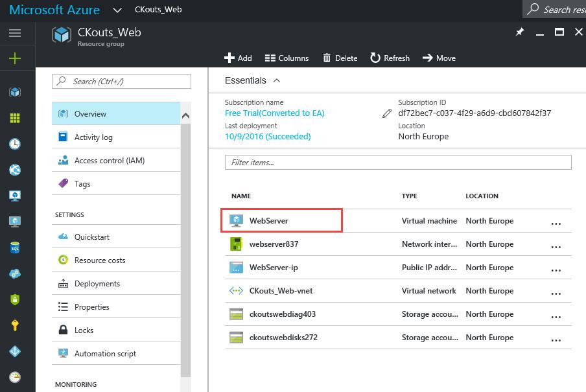The image size is (586, 392).
Task: Sort by LOCATION column header
Action: point(482,196)
